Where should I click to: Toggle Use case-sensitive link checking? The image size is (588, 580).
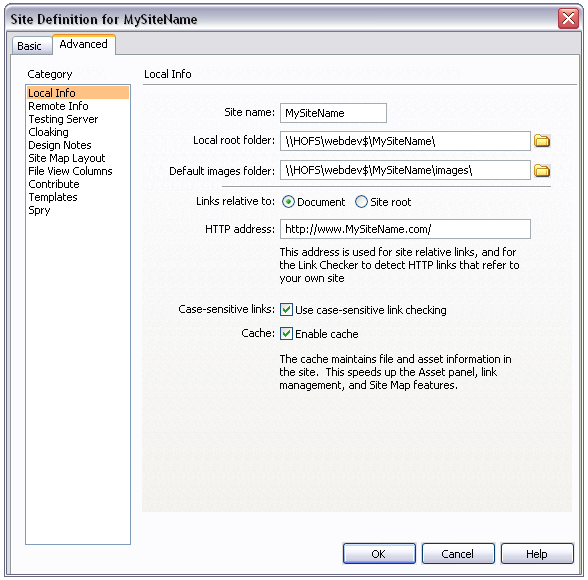[286, 310]
